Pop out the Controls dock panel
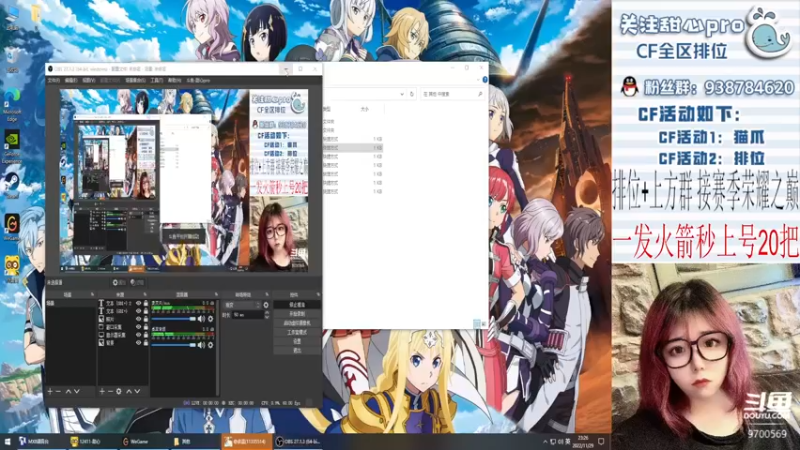The height and width of the screenshot is (450, 800). click(x=318, y=294)
